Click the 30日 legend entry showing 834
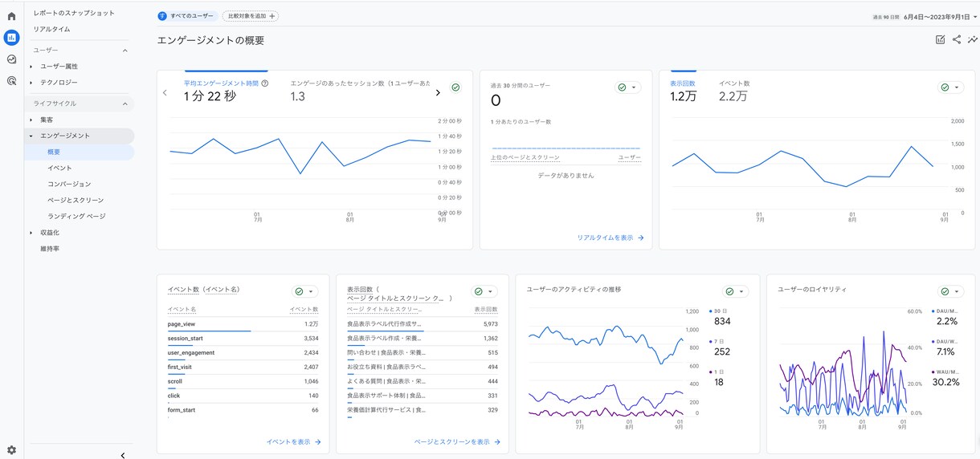 point(721,316)
